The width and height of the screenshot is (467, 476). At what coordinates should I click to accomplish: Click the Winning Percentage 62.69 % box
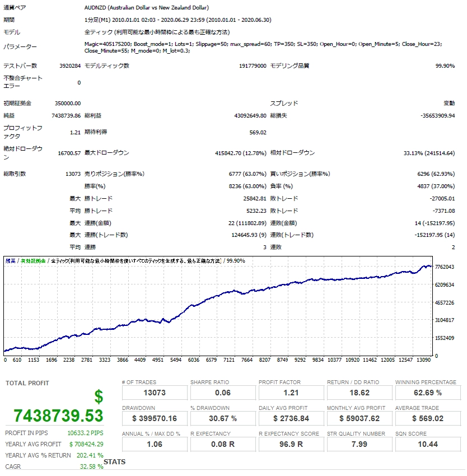click(428, 393)
